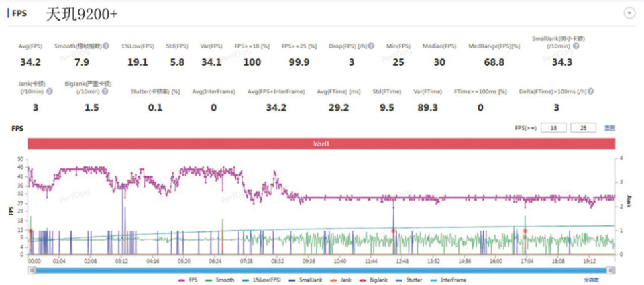Image resolution: width=644 pixels, height=285 pixels.
Task: Collapse the FPS panel with the circled arrow
Action: tap(629, 13)
